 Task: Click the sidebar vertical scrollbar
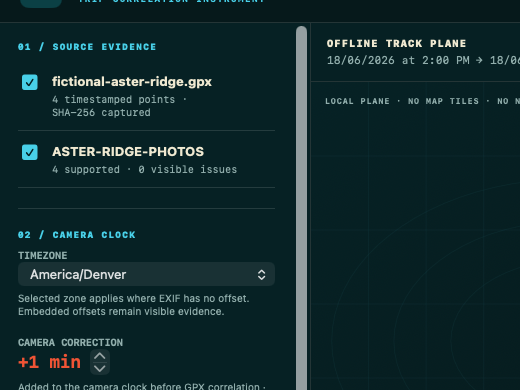click(301, 208)
